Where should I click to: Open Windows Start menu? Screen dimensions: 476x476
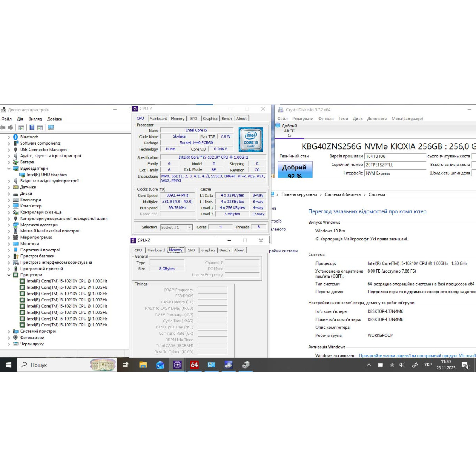coord(8,365)
